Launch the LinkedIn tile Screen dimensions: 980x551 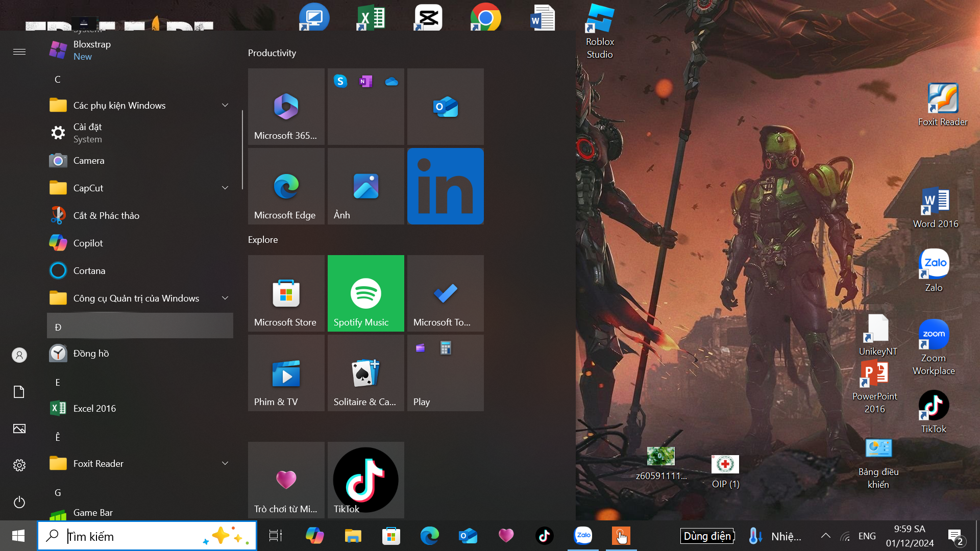coord(445,186)
